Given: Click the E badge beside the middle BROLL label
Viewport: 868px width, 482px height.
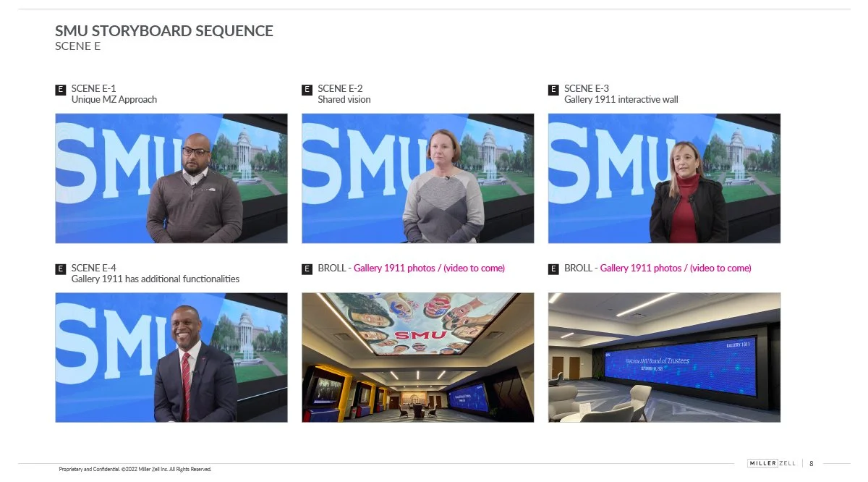Looking at the screenshot, I should pyautogui.click(x=307, y=269).
